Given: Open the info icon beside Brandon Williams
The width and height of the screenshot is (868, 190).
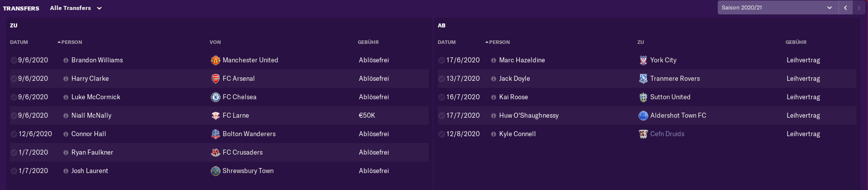Looking at the screenshot, I should [66, 60].
